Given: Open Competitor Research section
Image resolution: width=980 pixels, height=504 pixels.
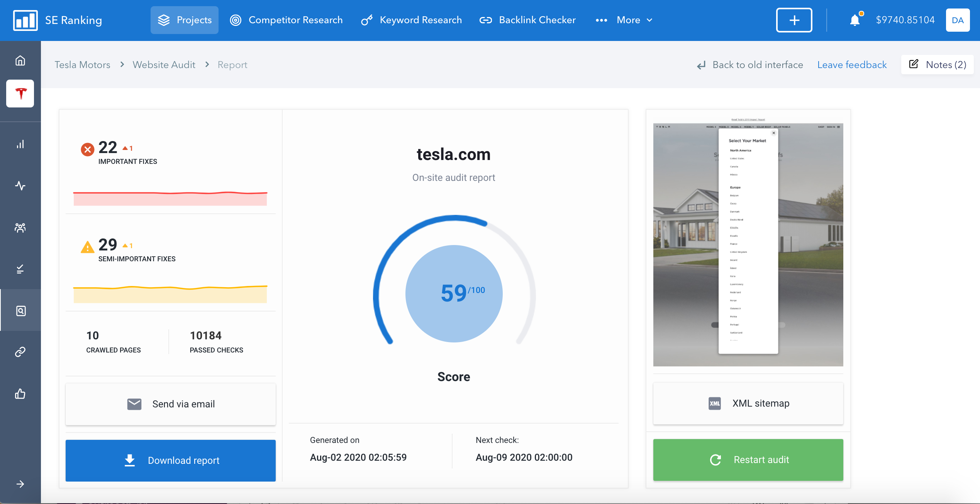Looking at the screenshot, I should pos(286,20).
